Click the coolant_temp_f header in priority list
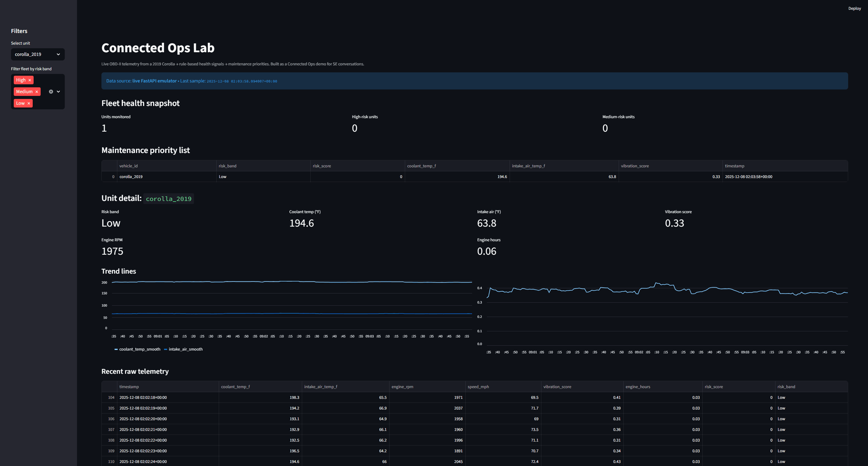 (421, 166)
